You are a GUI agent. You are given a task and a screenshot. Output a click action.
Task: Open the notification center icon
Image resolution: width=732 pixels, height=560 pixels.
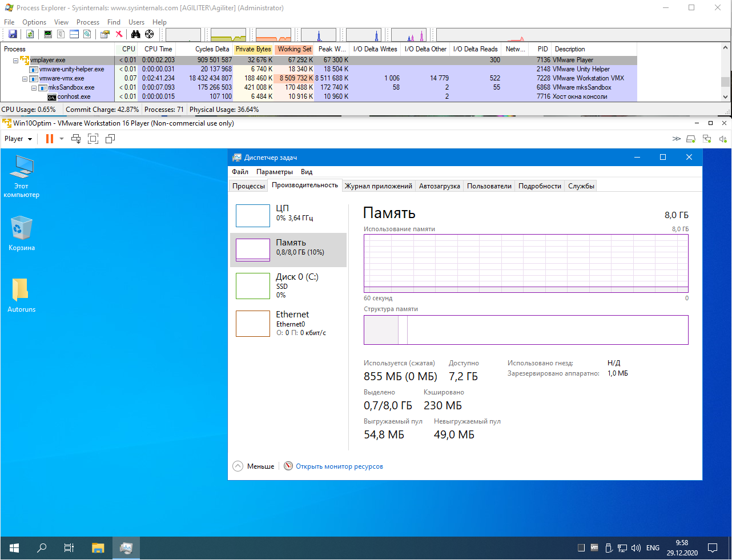[x=713, y=548]
